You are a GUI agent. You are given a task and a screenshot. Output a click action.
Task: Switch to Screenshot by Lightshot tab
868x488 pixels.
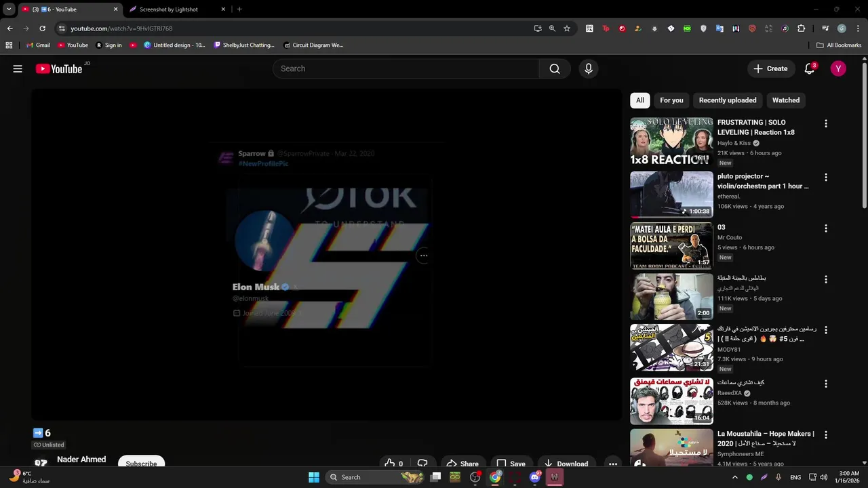click(178, 9)
